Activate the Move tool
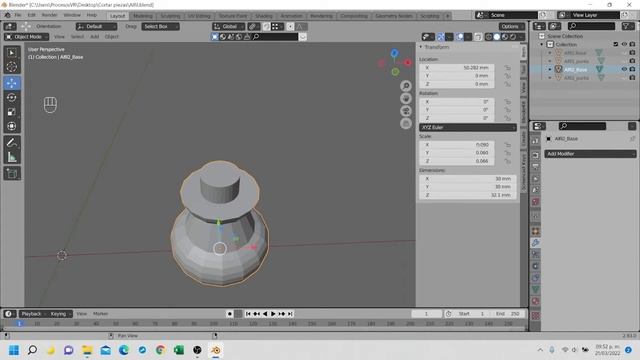640x360 pixels. coord(12,83)
